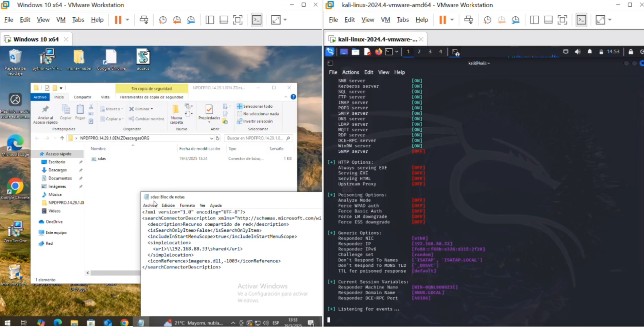Open Kali applications menu dragon icon
This screenshot has height=327, width=644.
[x=330, y=52]
